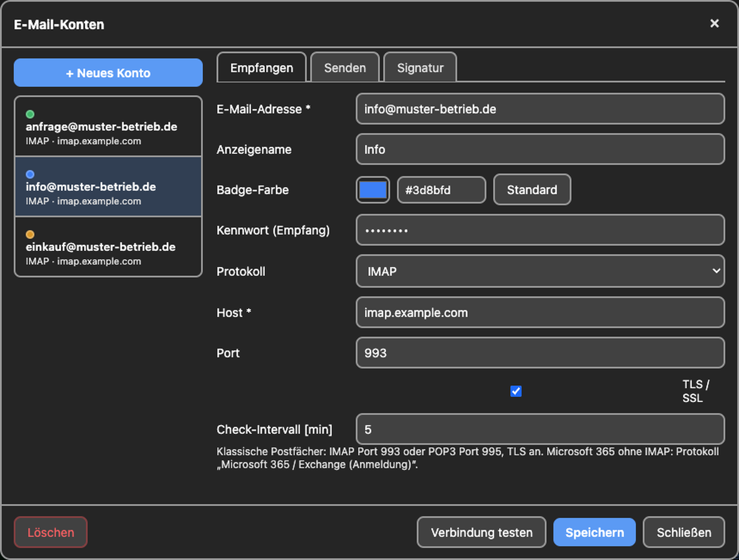Screen dimensions: 739x560
Task: Click the orange status dot of einkauf account
Action: [30, 234]
